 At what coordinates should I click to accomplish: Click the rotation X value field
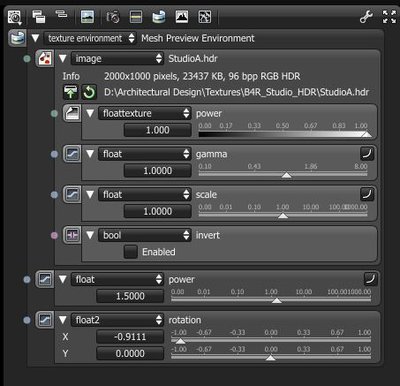click(130, 337)
